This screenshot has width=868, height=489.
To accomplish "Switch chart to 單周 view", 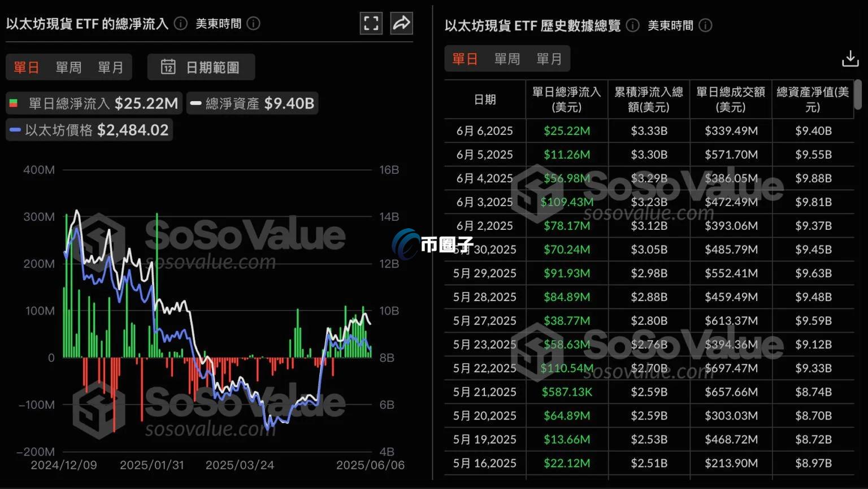I will tap(68, 67).
